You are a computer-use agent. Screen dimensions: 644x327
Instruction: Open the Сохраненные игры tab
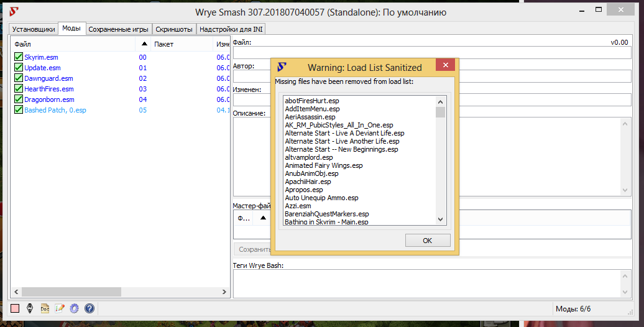[118, 29]
